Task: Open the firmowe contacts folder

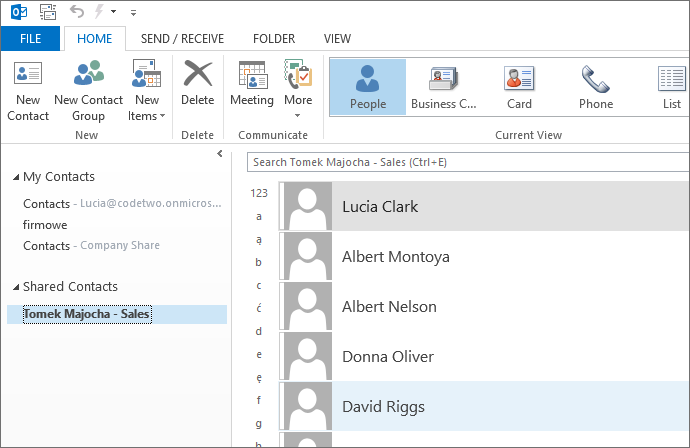Action: 45,225
